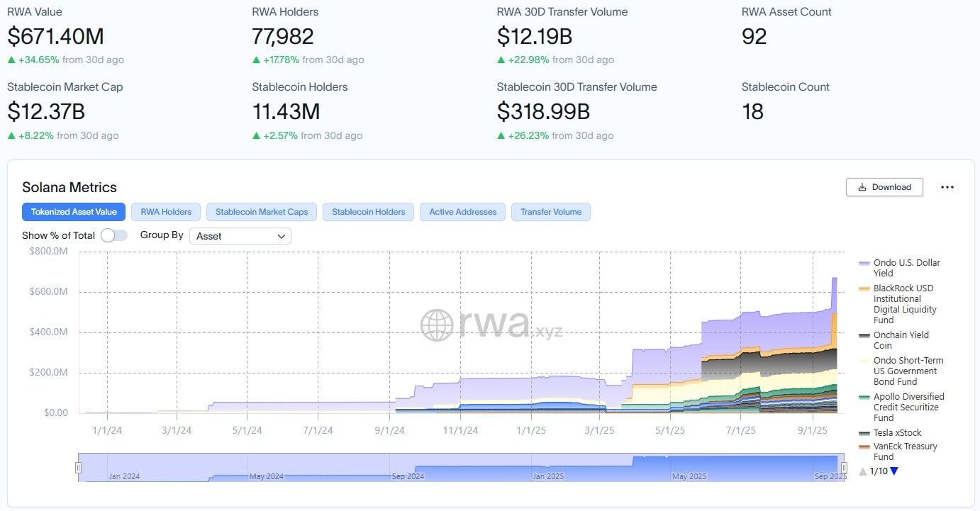The height and width of the screenshot is (511, 980).
Task: Toggle Tesla xStock legend entry
Action: coord(897,433)
